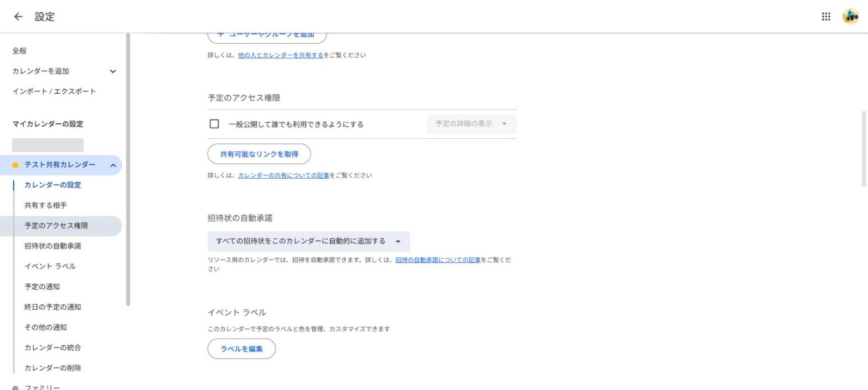
Task: Click the yellow dot of テスト共有カレンダー
Action: click(15, 165)
